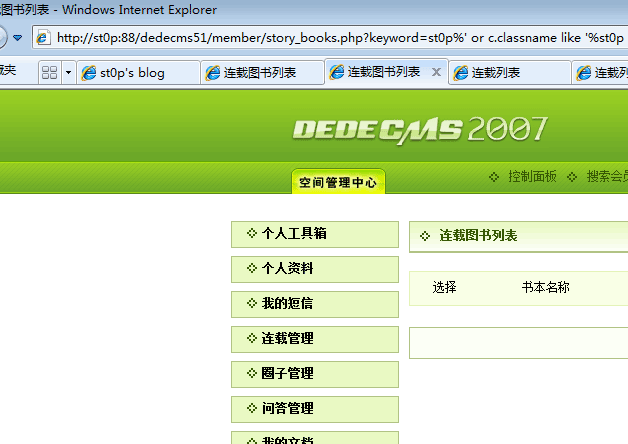
Task: Click the diamond icon beside 连载管理
Action: (252, 338)
